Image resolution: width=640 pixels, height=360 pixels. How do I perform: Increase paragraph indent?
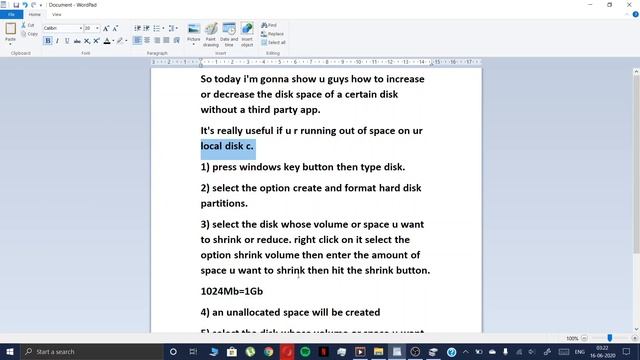click(147, 28)
